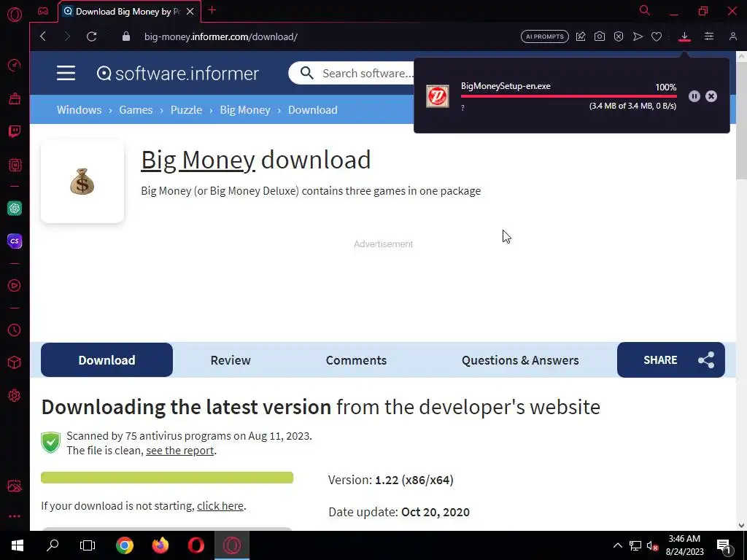Launch Firefox from the taskbar
The height and width of the screenshot is (560, 747).
pos(160,545)
